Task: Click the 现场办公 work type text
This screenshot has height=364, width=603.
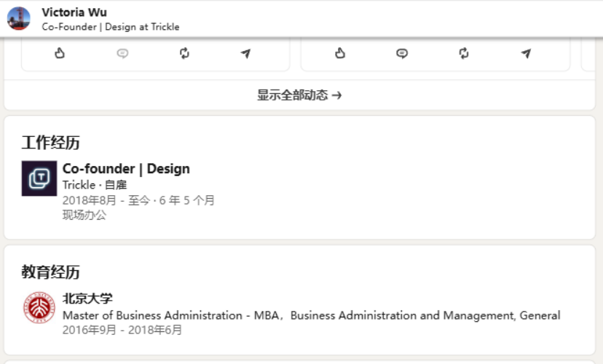Action: 84,215
